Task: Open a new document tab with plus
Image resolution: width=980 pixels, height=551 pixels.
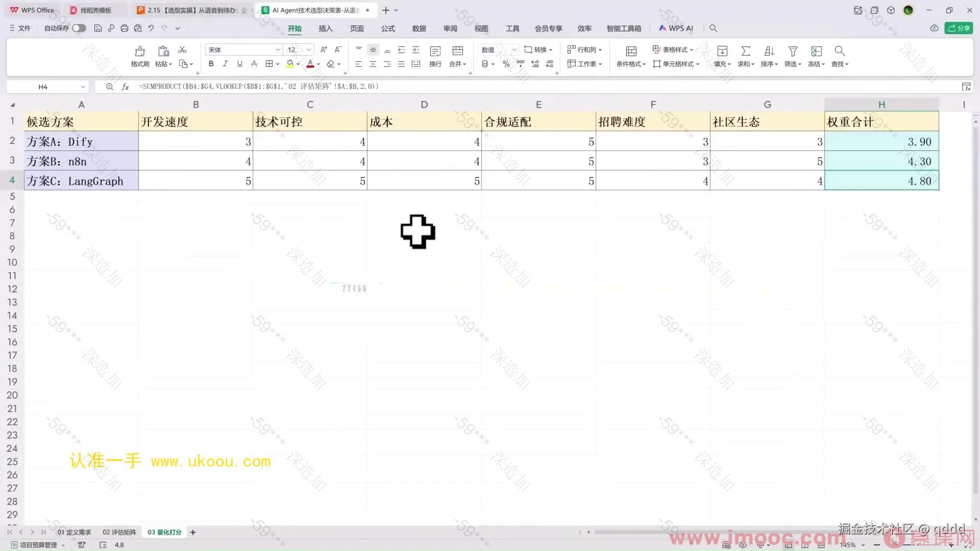Action: 386,10
